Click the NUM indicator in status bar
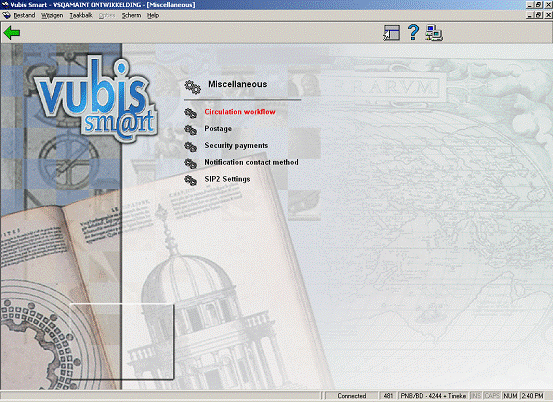 pos(510,396)
